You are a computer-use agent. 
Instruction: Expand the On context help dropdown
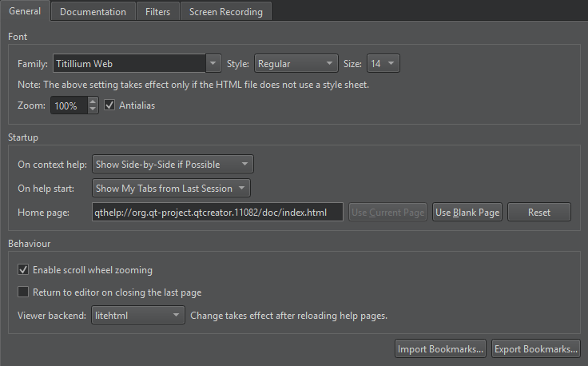[x=173, y=165]
